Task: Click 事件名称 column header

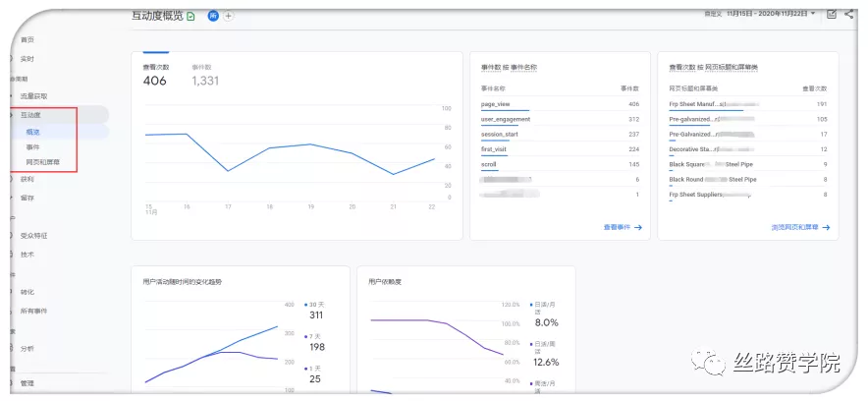Action: [x=493, y=88]
